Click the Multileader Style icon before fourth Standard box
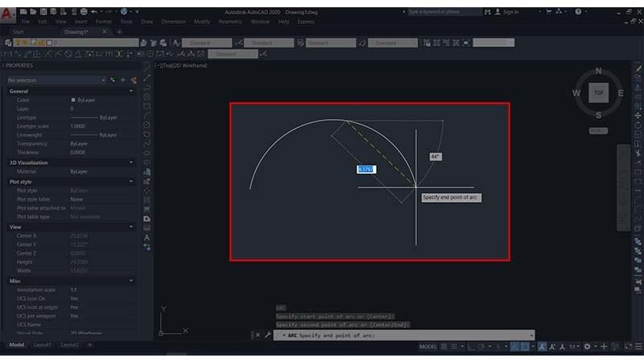The height and width of the screenshot is (362, 644). pos(362,43)
